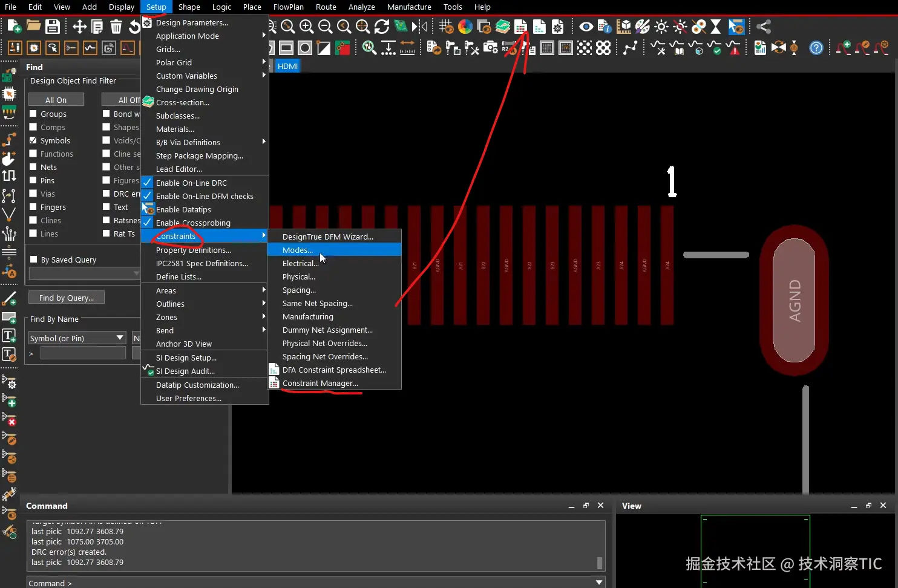The height and width of the screenshot is (588, 898).
Task: Expand the Zones submenu
Action: pos(205,317)
